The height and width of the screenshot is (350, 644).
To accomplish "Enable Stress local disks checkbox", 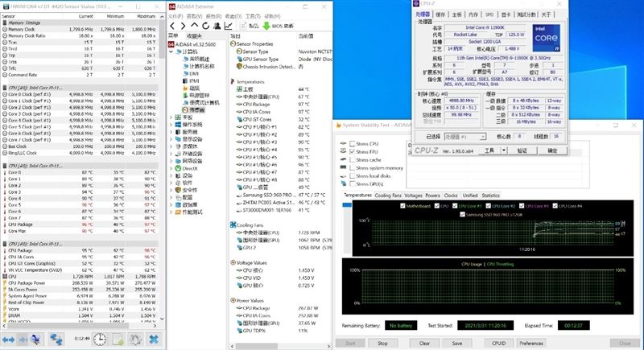I will 352,175.
